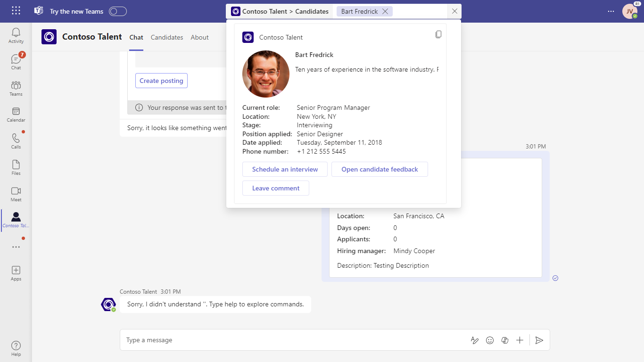Click the Contoso Talent logo in the card header
The height and width of the screenshot is (362, 644).
(248, 37)
